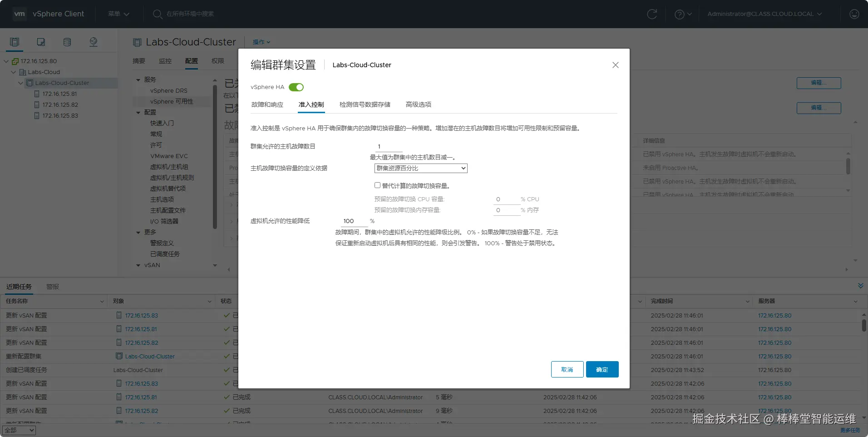Open the Networking inventory icon

point(94,42)
